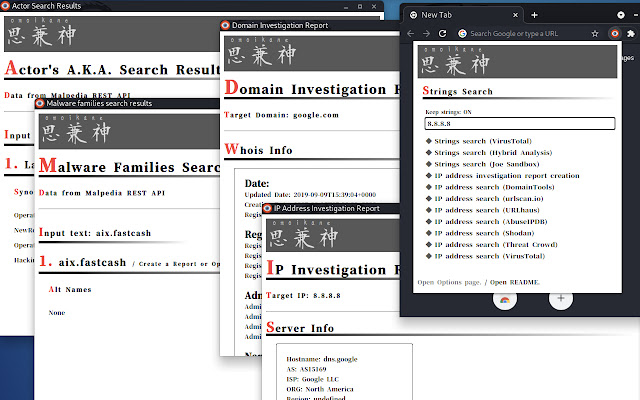This screenshot has height=400, width=640.
Task: Click the strings search input with 8.8.8.8
Action: (520, 123)
